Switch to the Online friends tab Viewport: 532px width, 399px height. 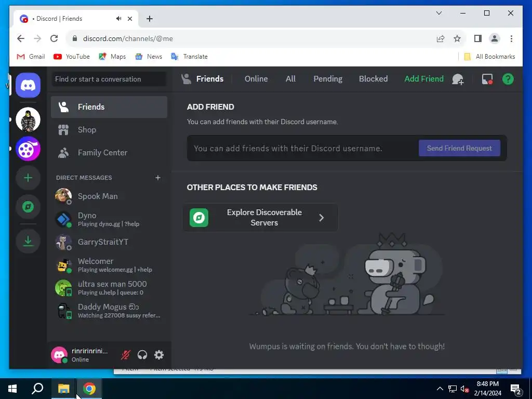click(256, 79)
